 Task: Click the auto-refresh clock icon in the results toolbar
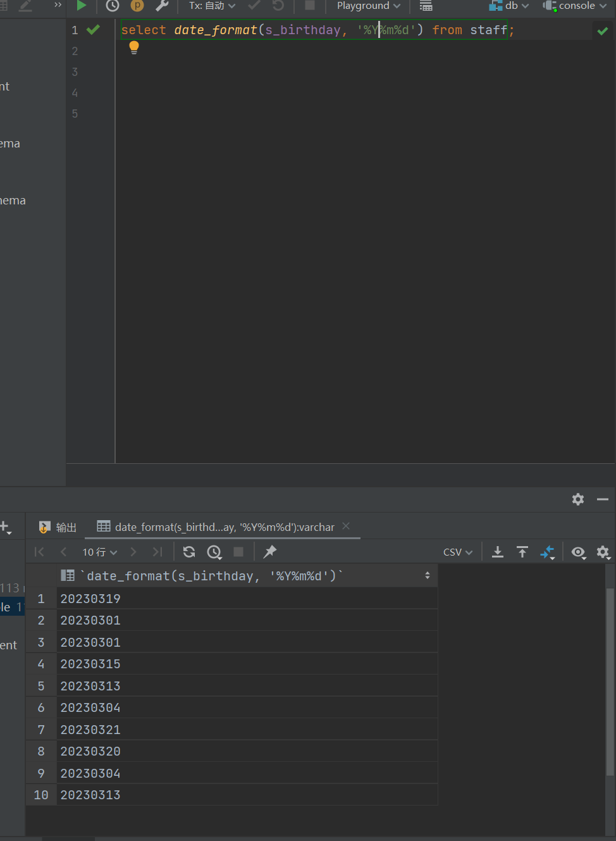pos(214,552)
